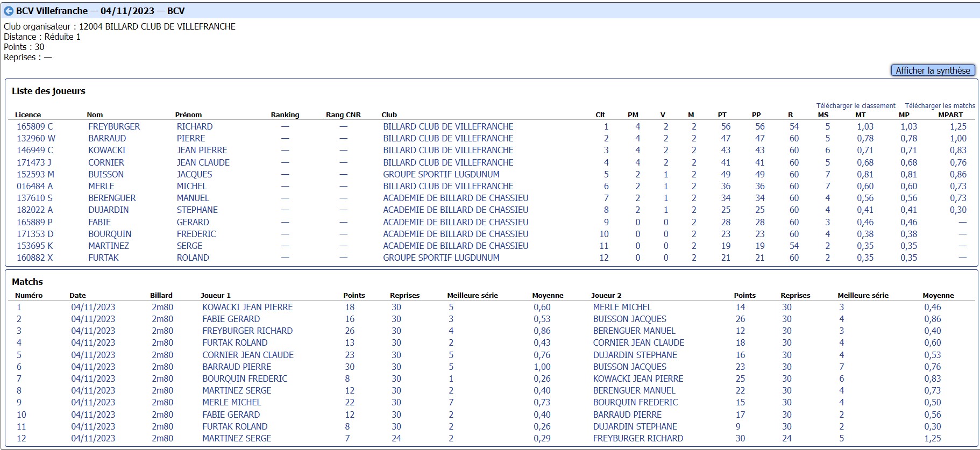The image size is (980, 450).
Task: Click the MPART column header
Action: tap(950, 115)
